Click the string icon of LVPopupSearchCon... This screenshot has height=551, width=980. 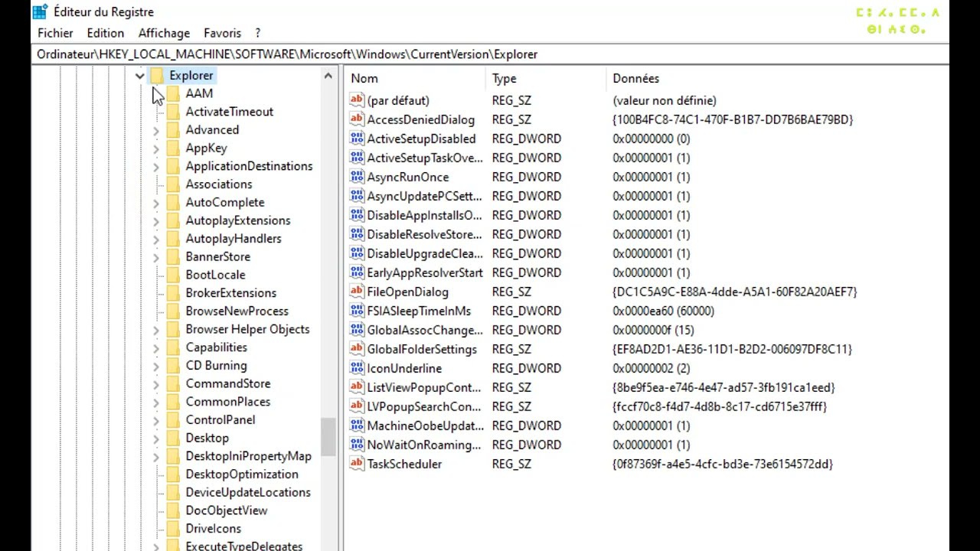pyautogui.click(x=357, y=406)
